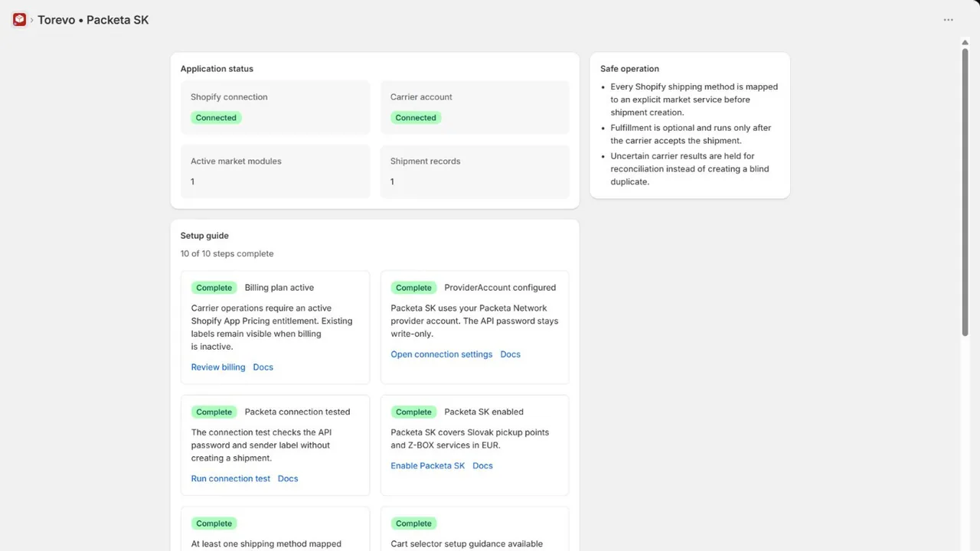Click the Active market modules label
This screenshot has width=980, height=551.
tap(236, 161)
